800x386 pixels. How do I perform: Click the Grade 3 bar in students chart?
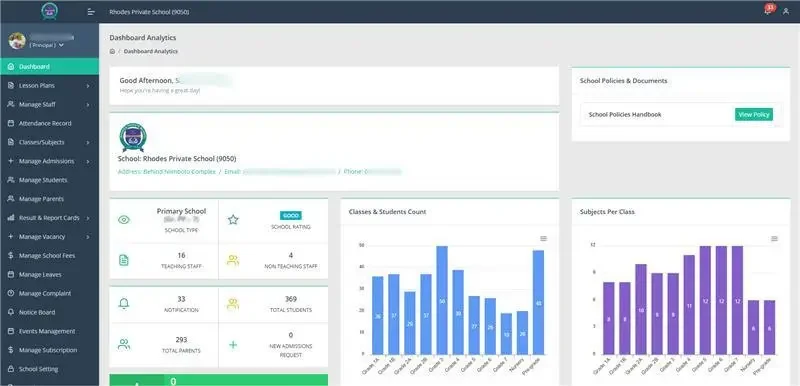(x=442, y=300)
